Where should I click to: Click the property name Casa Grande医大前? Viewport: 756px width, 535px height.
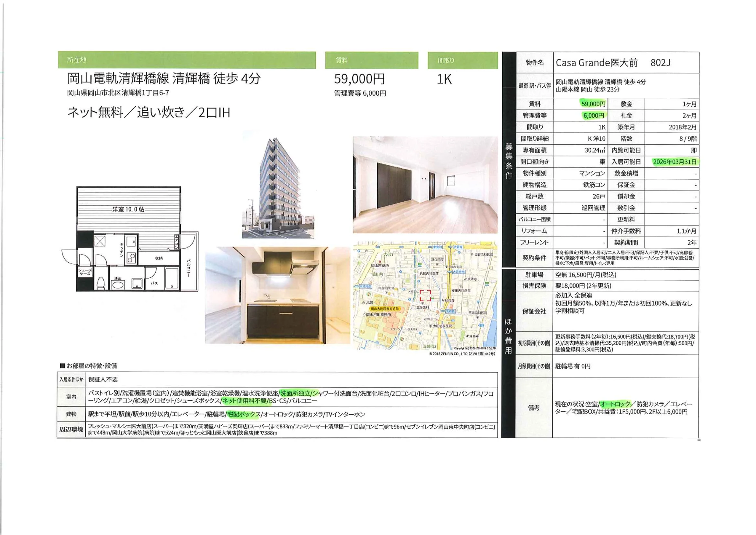pyautogui.click(x=596, y=63)
